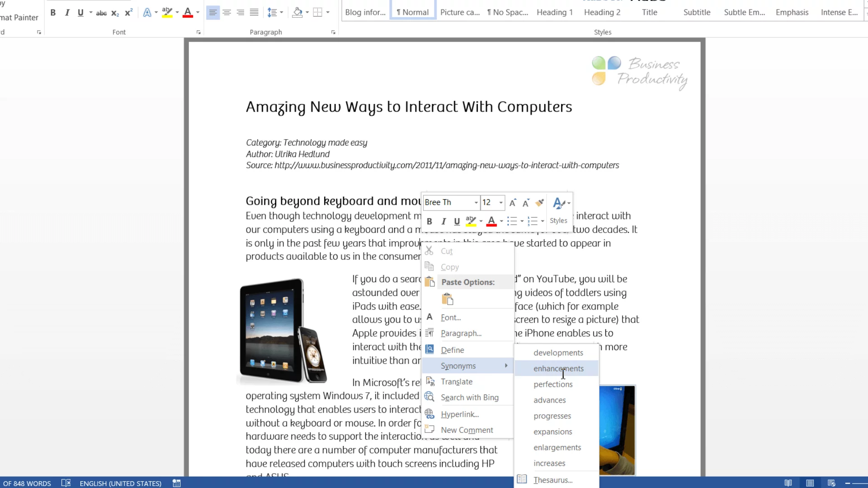Screen dimensions: 868x488
Task: Open Font dialog launcher in Font group
Action: coord(198,32)
